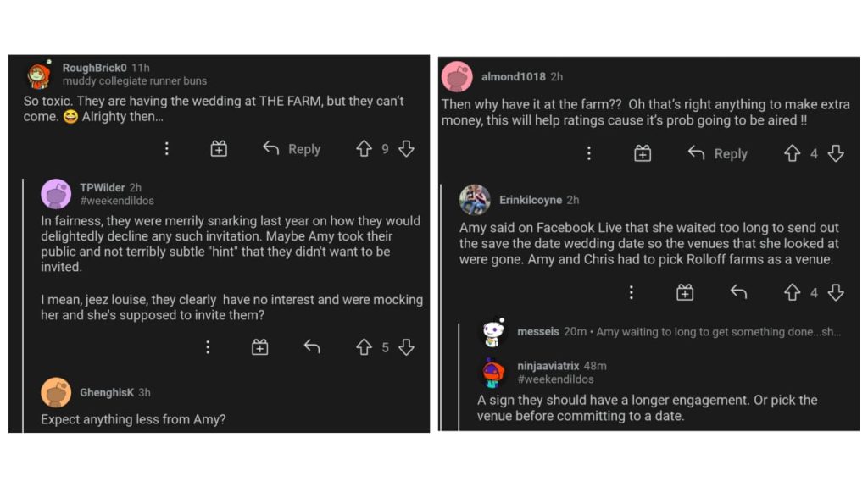This screenshot has height=487, width=868.
Task: Give award to RoughBrick0's comment
Action: 219,149
